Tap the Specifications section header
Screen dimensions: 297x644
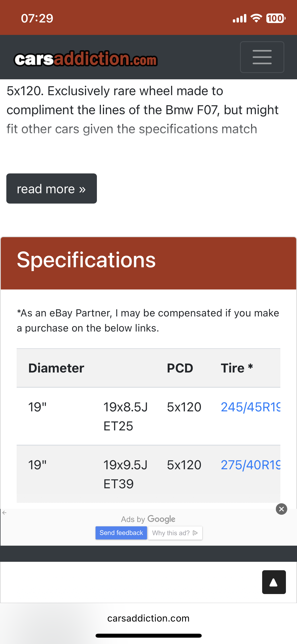coord(148,263)
